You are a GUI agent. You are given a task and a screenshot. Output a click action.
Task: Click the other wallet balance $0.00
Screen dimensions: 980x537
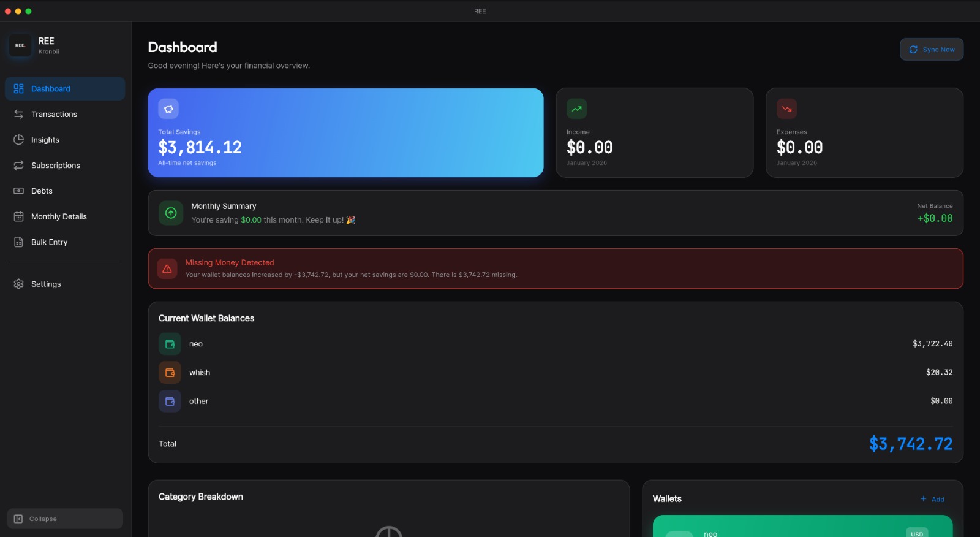[x=941, y=401]
